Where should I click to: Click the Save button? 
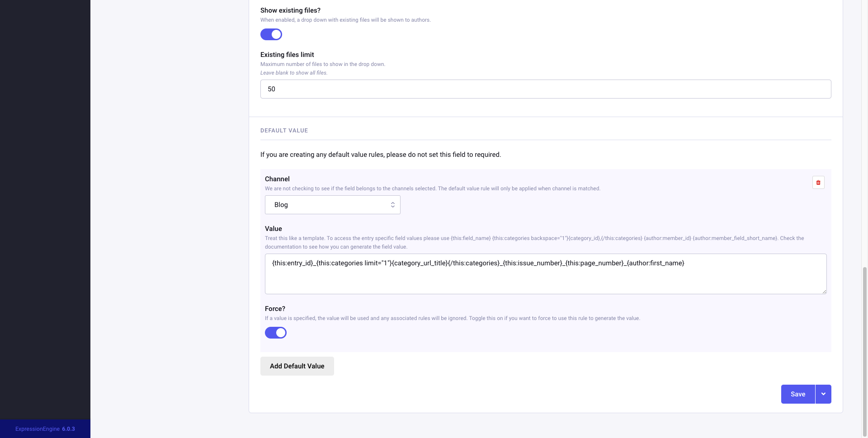[798, 394]
